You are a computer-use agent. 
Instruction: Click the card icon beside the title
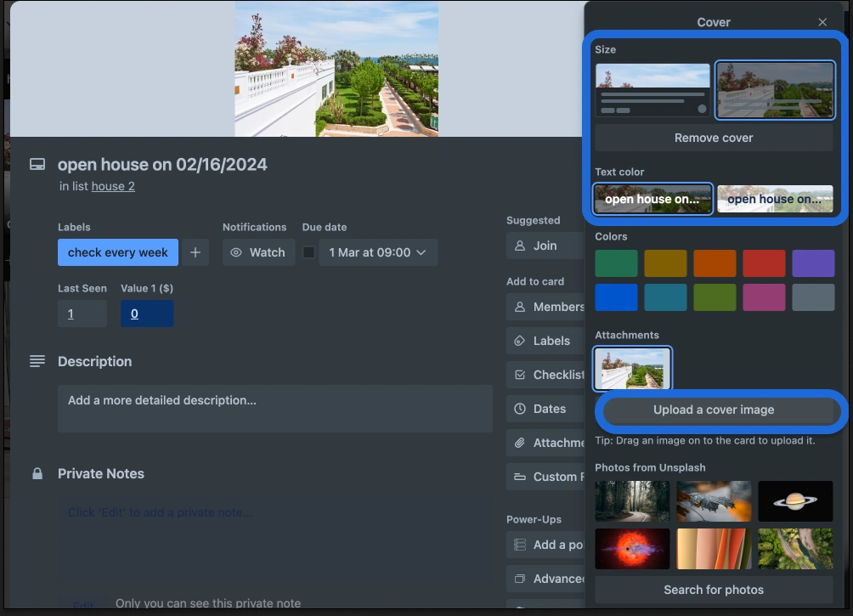[x=37, y=164]
